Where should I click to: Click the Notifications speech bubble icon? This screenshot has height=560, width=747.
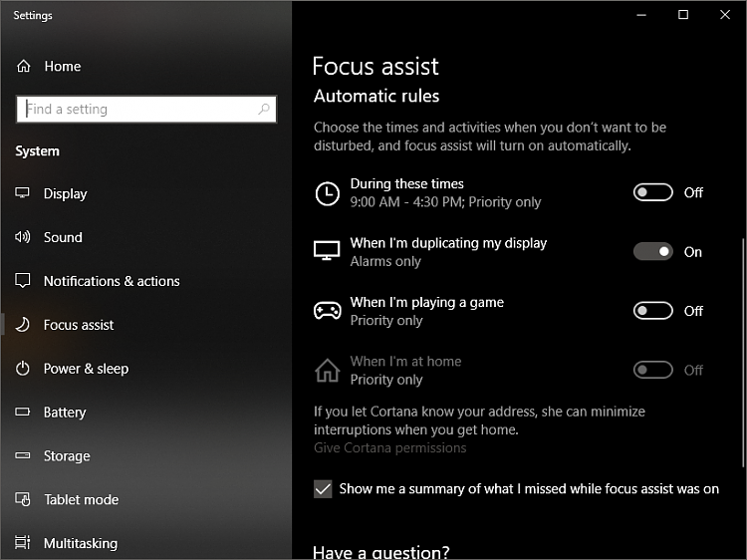coord(22,280)
